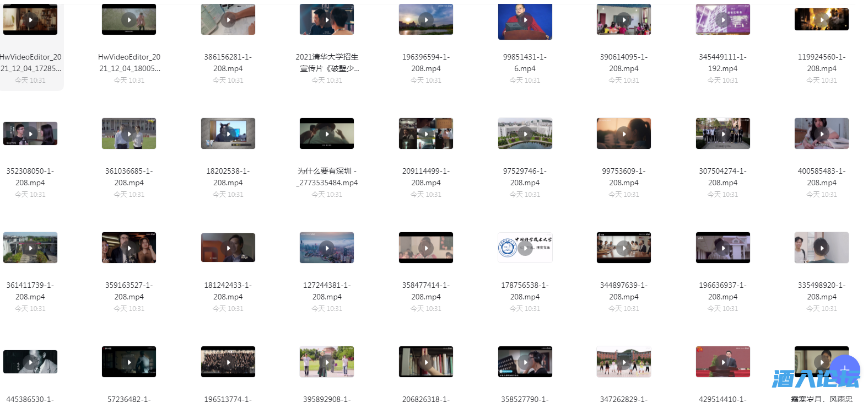
Task: Open thumbnail of video 344897639-1-208.mp4
Action: [624, 248]
